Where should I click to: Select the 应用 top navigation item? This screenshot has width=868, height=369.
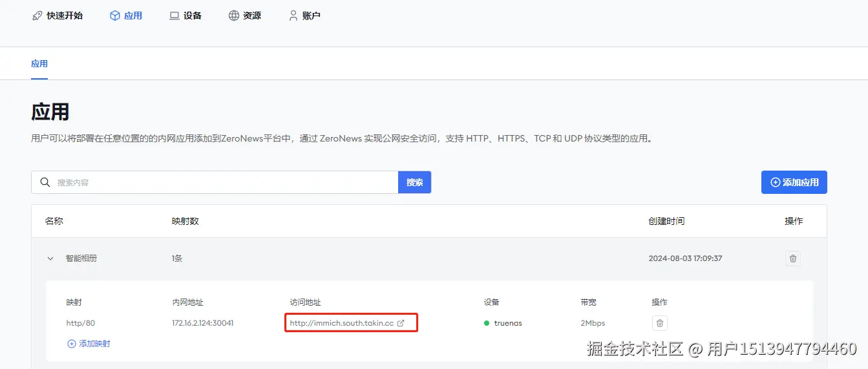click(126, 16)
